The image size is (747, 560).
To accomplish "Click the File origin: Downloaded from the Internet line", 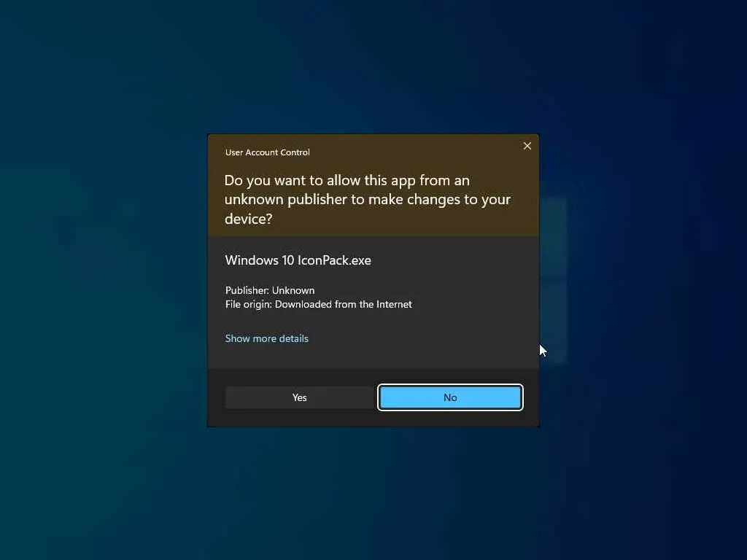I will (318, 304).
